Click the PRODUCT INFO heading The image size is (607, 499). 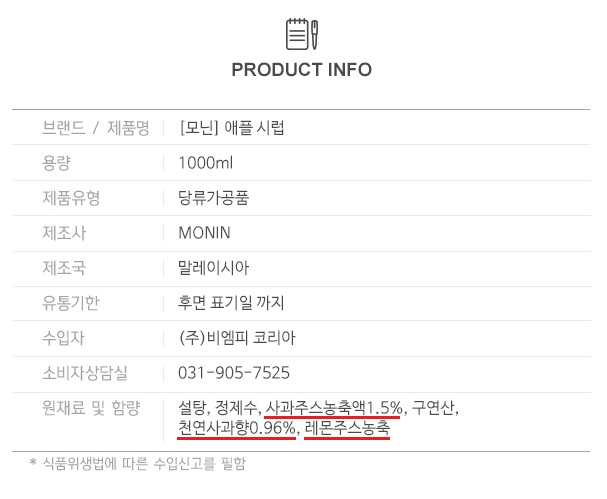(301, 70)
